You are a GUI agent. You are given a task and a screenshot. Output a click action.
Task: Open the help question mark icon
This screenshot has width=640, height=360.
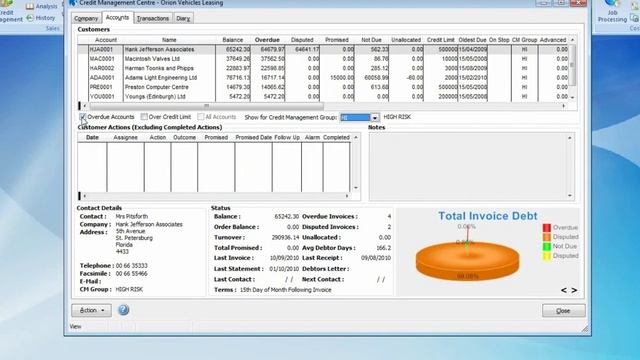point(123,310)
